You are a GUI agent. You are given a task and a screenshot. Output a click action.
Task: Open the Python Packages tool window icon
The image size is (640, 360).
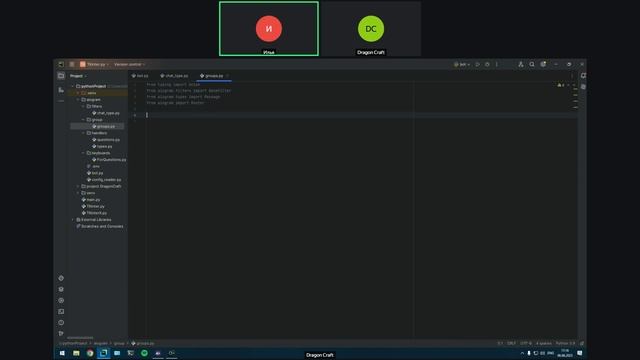pos(61,289)
